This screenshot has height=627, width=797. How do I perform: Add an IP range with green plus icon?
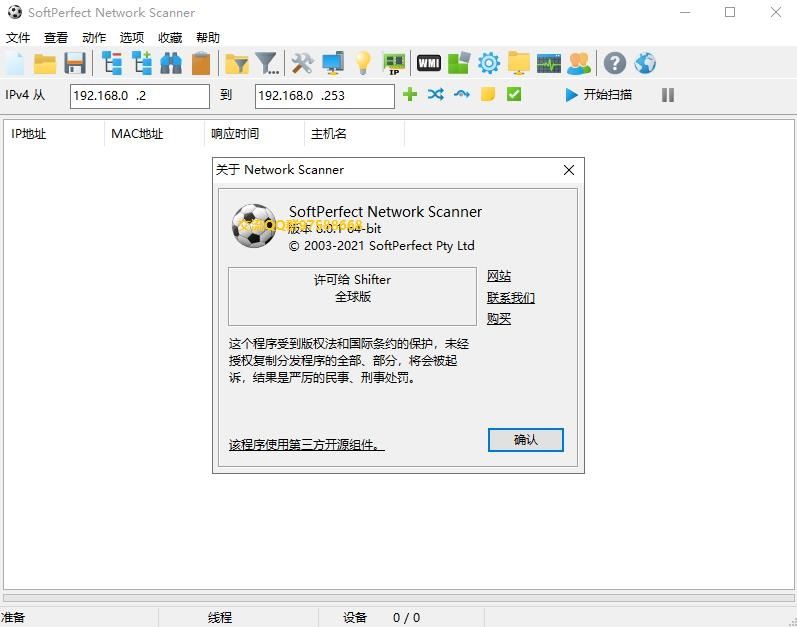click(x=410, y=95)
